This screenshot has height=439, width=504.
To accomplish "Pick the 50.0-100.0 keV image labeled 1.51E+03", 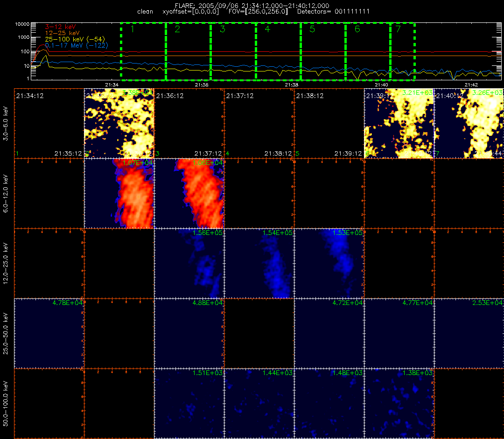I will click(x=189, y=404).
